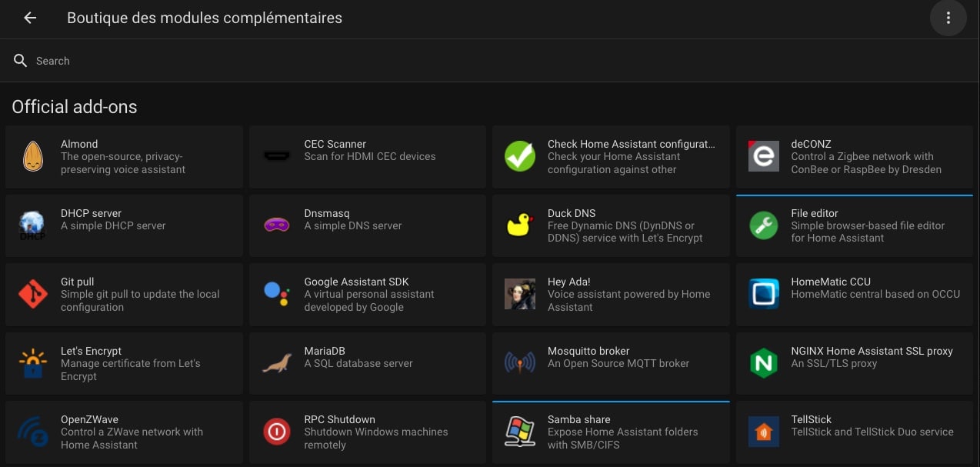Click the green checkmark configuration icon
This screenshot has height=467, width=980.
coord(520,156)
